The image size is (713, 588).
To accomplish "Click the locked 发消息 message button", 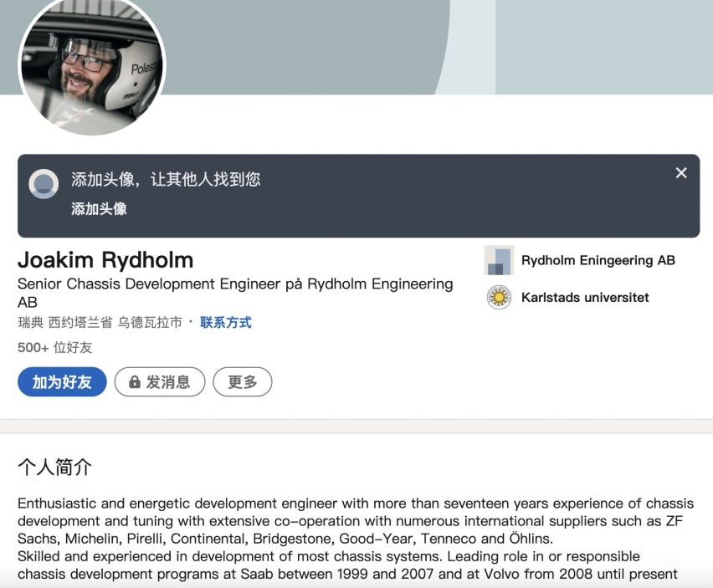I will (x=160, y=381).
